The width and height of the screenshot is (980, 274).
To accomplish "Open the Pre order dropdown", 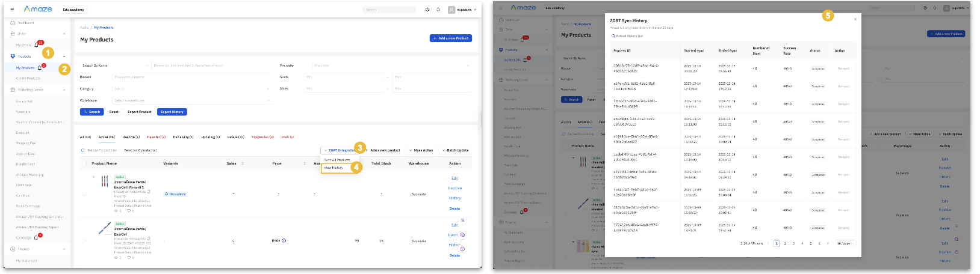I will click(392, 65).
